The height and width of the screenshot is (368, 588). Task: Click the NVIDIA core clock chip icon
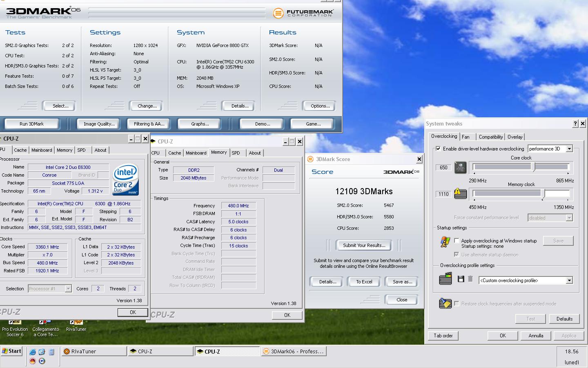[460, 167]
